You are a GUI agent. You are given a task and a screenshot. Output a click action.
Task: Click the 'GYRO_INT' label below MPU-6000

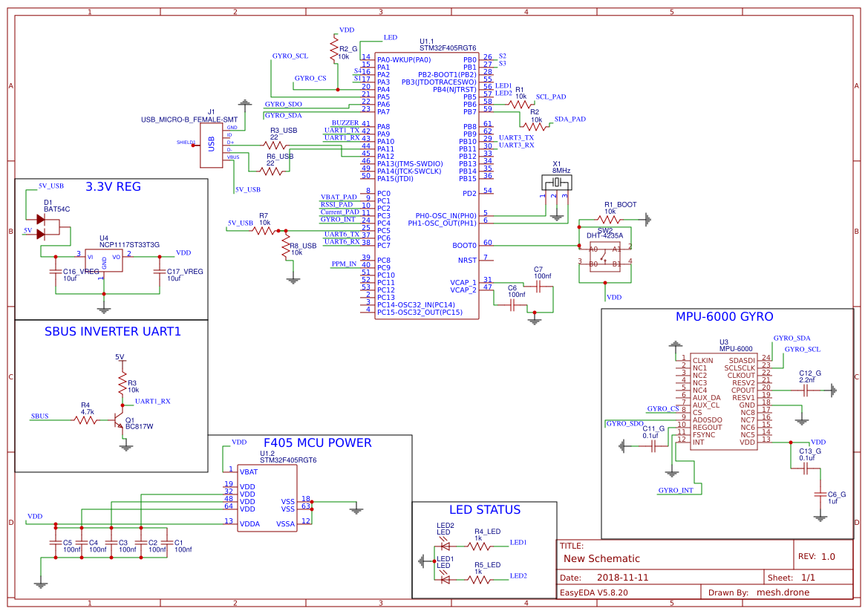coord(676,490)
